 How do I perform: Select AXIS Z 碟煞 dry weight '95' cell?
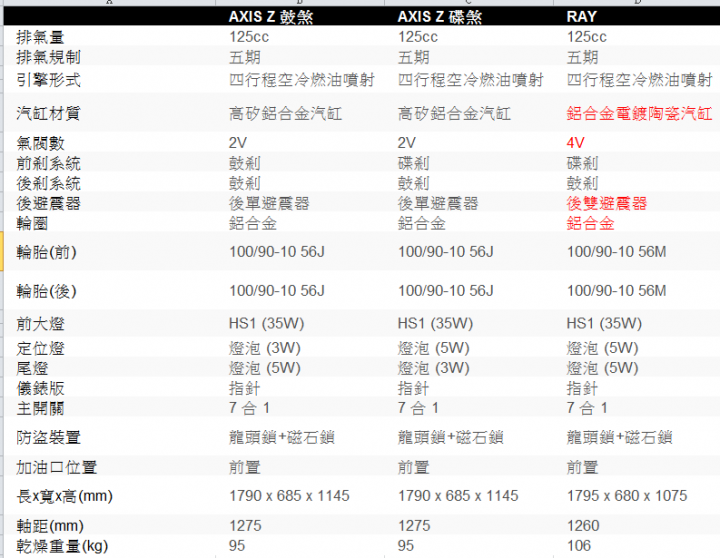point(406,546)
